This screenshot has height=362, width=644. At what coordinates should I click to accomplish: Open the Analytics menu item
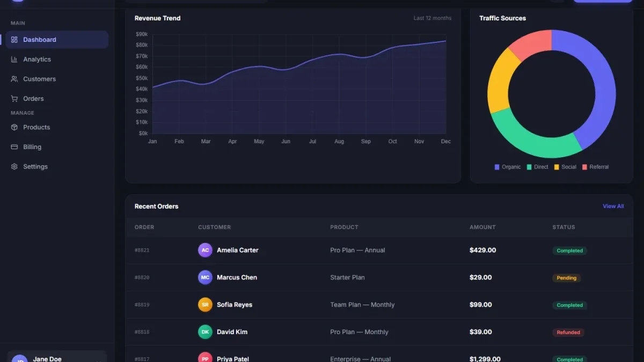(x=57, y=60)
